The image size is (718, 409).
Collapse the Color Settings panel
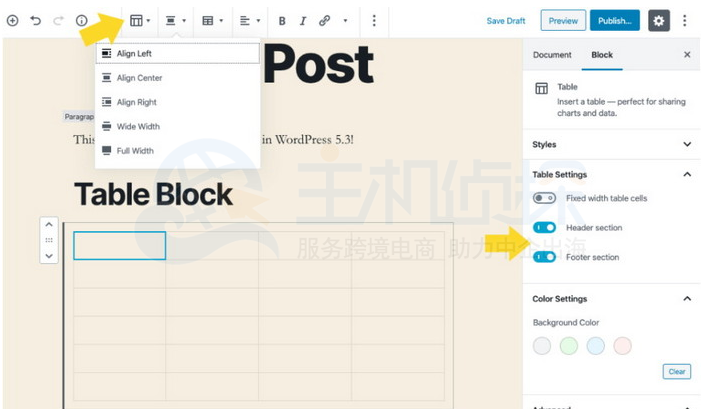(611, 299)
